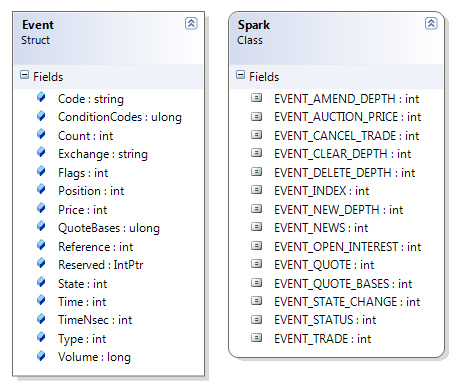The width and height of the screenshot is (469, 392).
Task: Click the constant icon beside EVENT_QUOTE_BASES
Action: point(256,283)
